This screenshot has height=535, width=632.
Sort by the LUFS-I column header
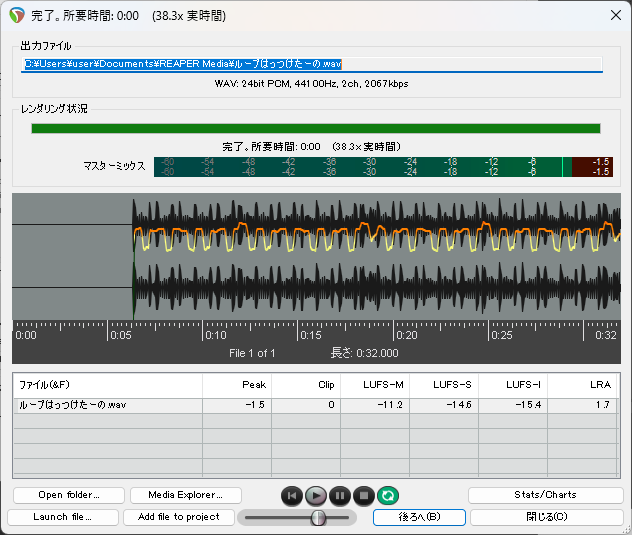(x=514, y=385)
